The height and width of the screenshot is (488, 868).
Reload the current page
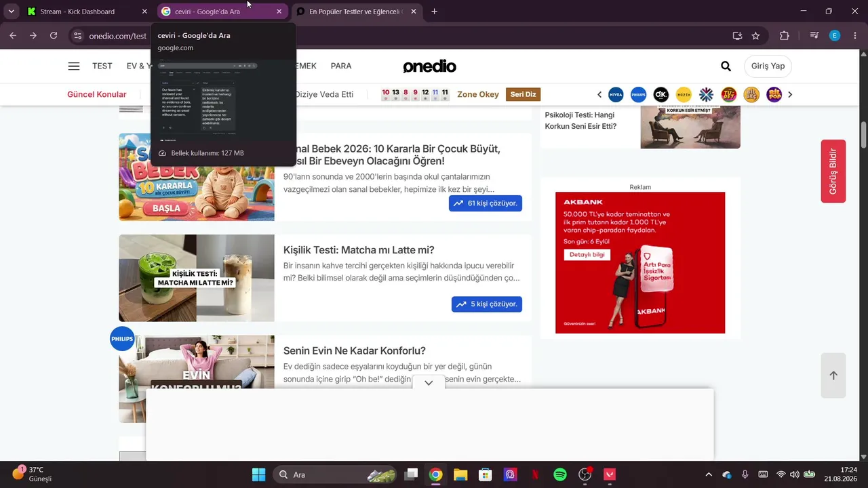click(x=54, y=36)
